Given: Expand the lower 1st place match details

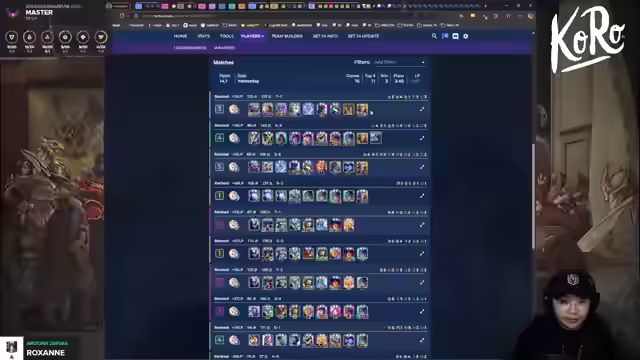Looking at the screenshot, I should pyautogui.click(x=422, y=253).
